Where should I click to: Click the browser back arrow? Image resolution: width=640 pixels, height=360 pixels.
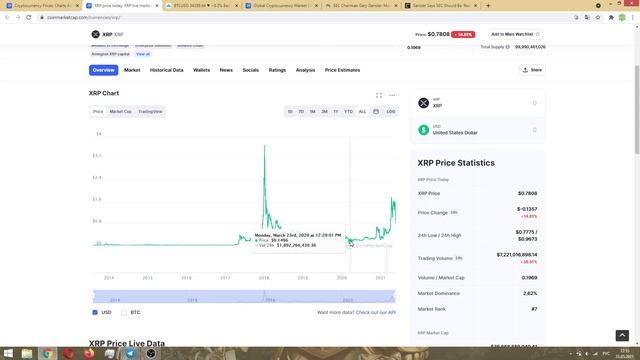coord(7,18)
